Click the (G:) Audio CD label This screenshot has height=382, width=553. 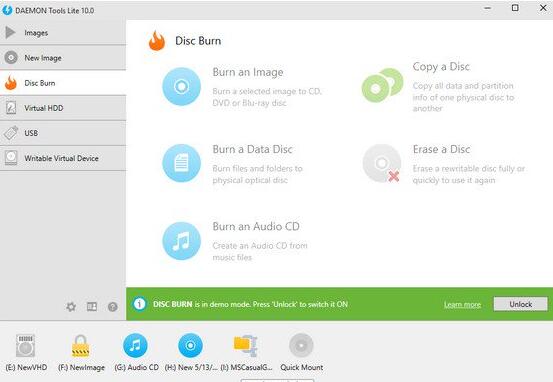coord(136,367)
